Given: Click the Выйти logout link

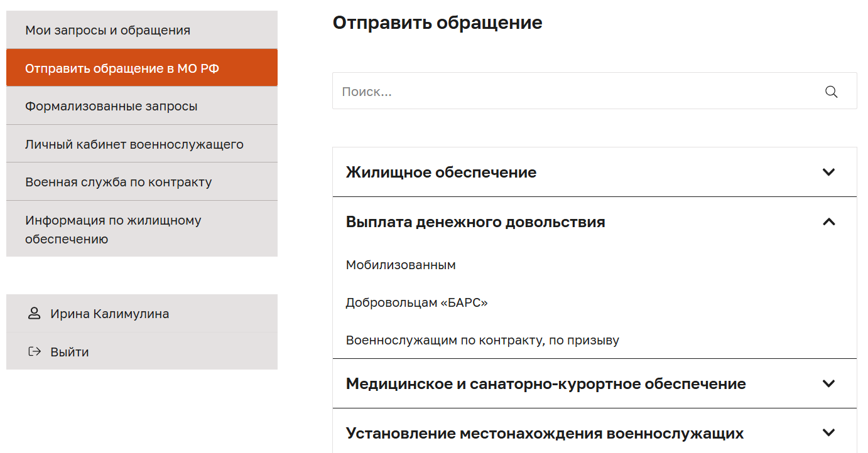Looking at the screenshot, I should pos(69,352).
